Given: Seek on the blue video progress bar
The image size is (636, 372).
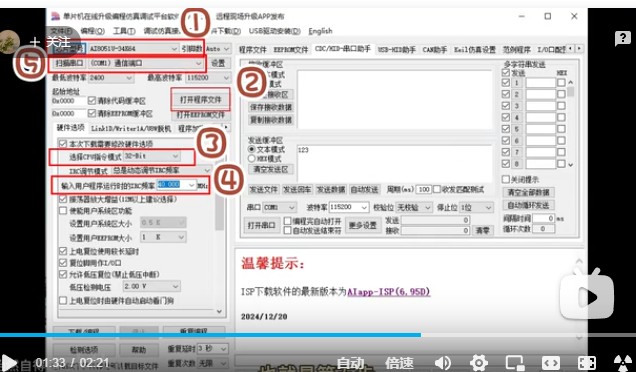Looking at the screenshot, I should [x=211, y=335].
